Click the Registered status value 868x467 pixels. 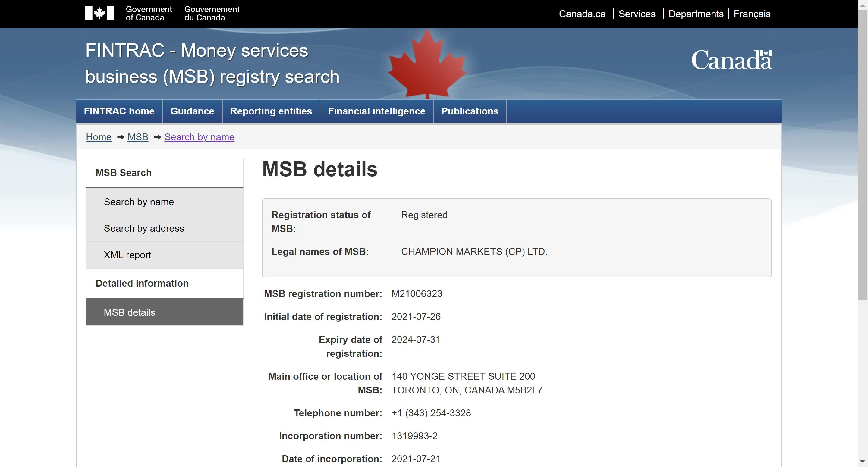[x=424, y=215]
